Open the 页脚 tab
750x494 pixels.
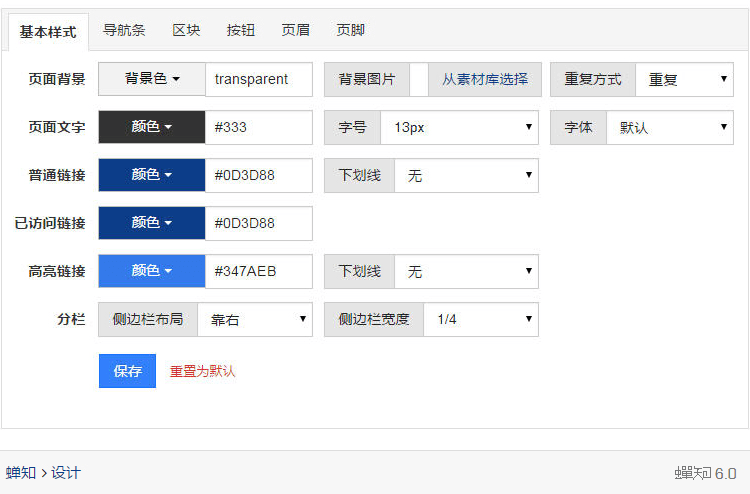point(350,30)
